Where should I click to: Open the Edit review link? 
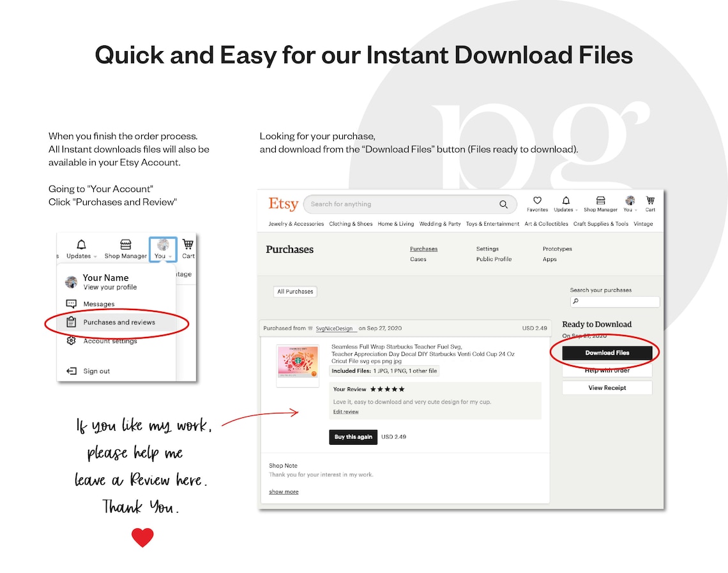(345, 412)
